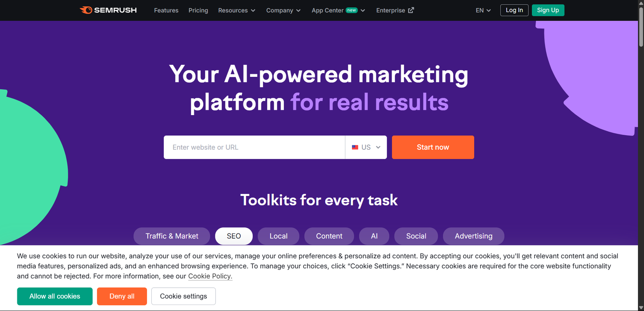Open the Resources dropdown
The width and height of the screenshot is (644, 311).
coord(237,10)
